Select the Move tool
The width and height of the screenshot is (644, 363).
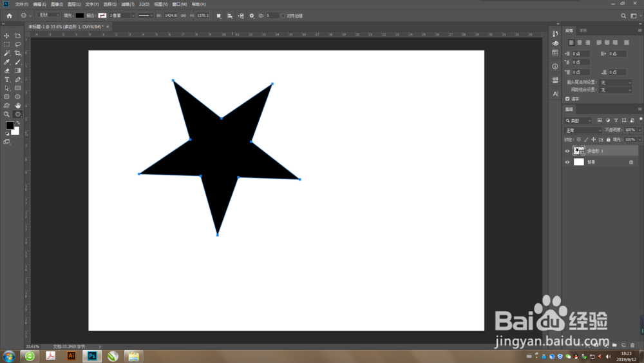coord(6,35)
